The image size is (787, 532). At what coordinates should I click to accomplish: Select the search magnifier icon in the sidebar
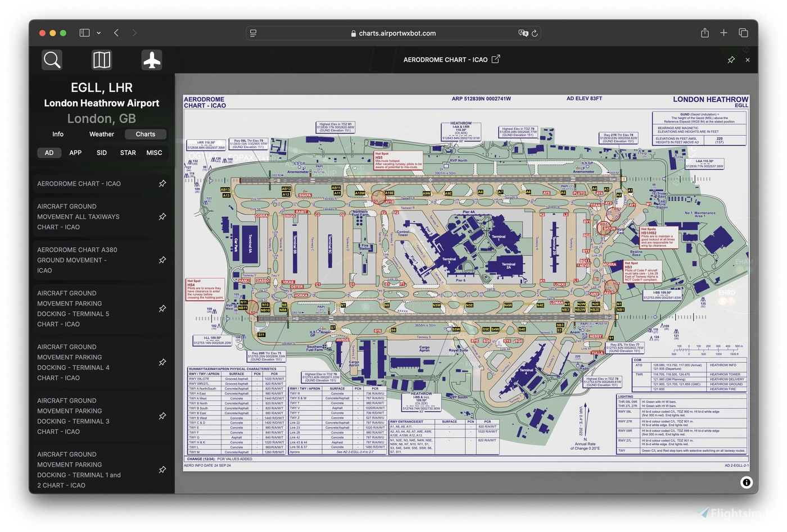(51, 60)
